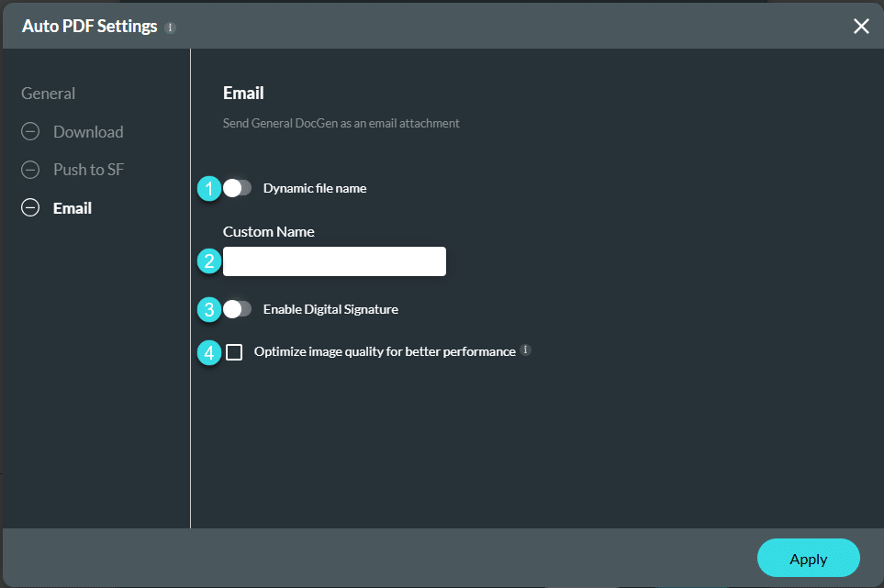Image resolution: width=884 pixels, height=588 pixels.
Task: Collapse the Push to SF section
Action: (x=30, y=169)
